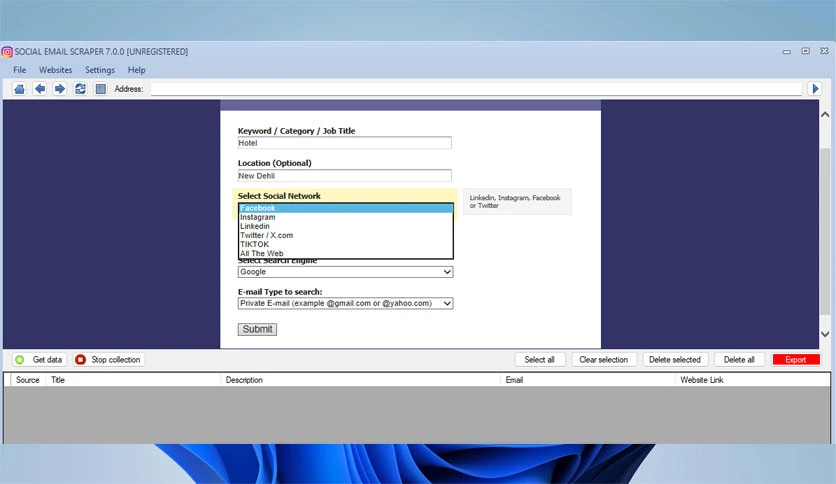The height and width of the screenshot is (484, 836).
Task: Open the File menu
Action: pyautogui.click(x=20, y=70)
